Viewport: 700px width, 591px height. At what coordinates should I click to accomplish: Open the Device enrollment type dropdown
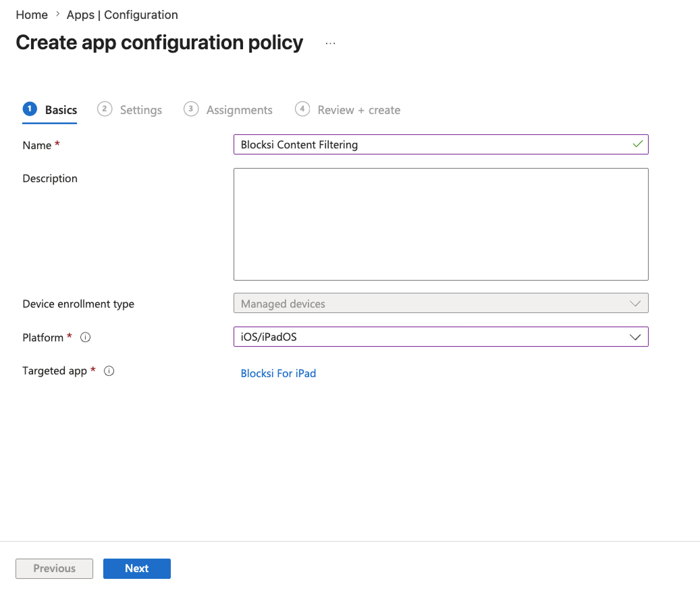click(x=441, y=304)
